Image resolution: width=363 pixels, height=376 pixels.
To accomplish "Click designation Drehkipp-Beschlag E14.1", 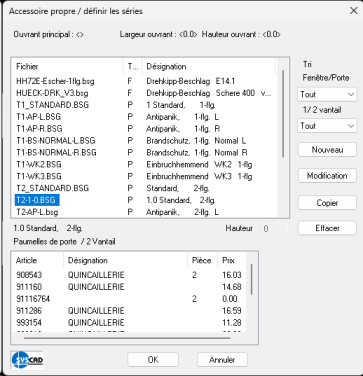I will (191, 81).
